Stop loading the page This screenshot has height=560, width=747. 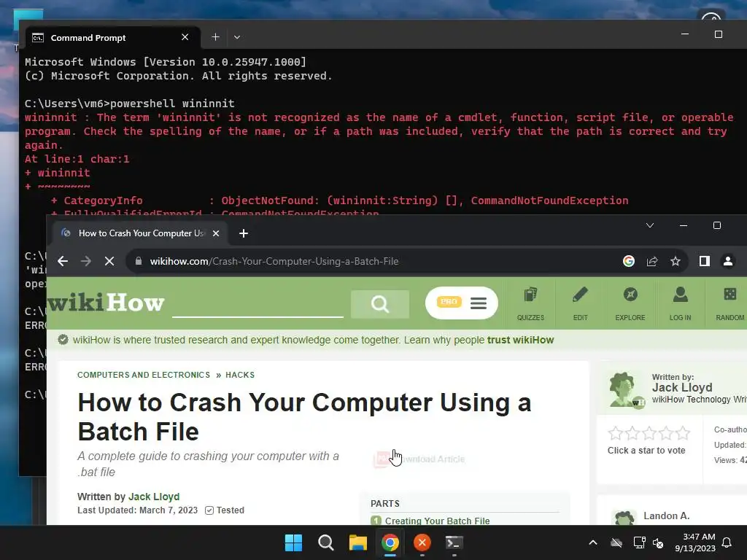pyautogui.click(x=109, y=261)
